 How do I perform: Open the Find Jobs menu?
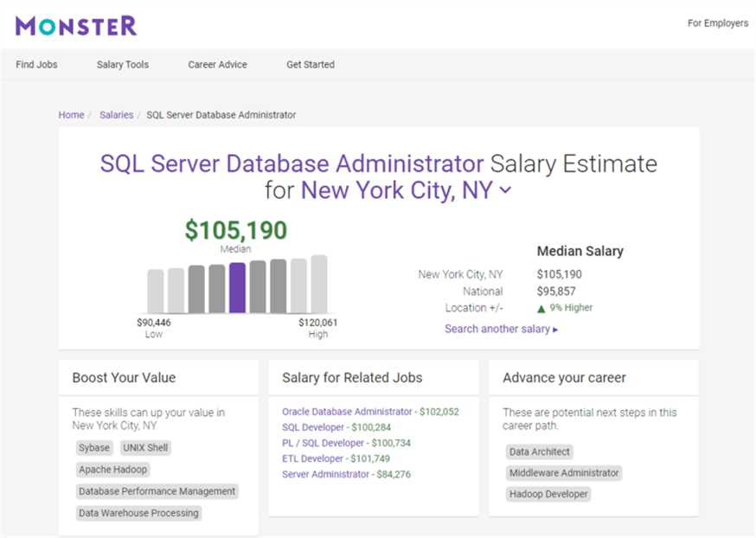[36, 65]
